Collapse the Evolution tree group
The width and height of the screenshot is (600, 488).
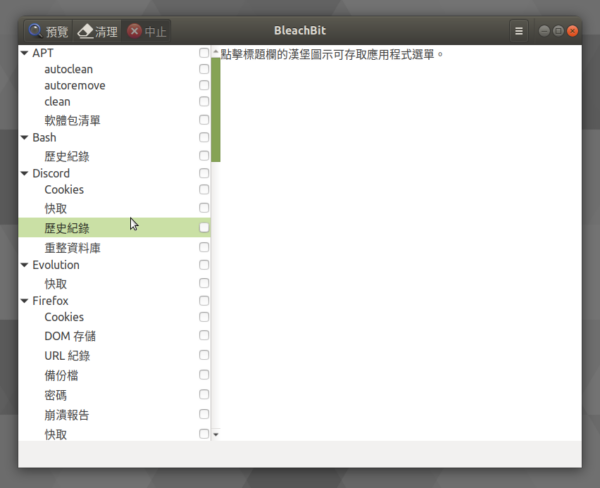[x=24, y=265]
